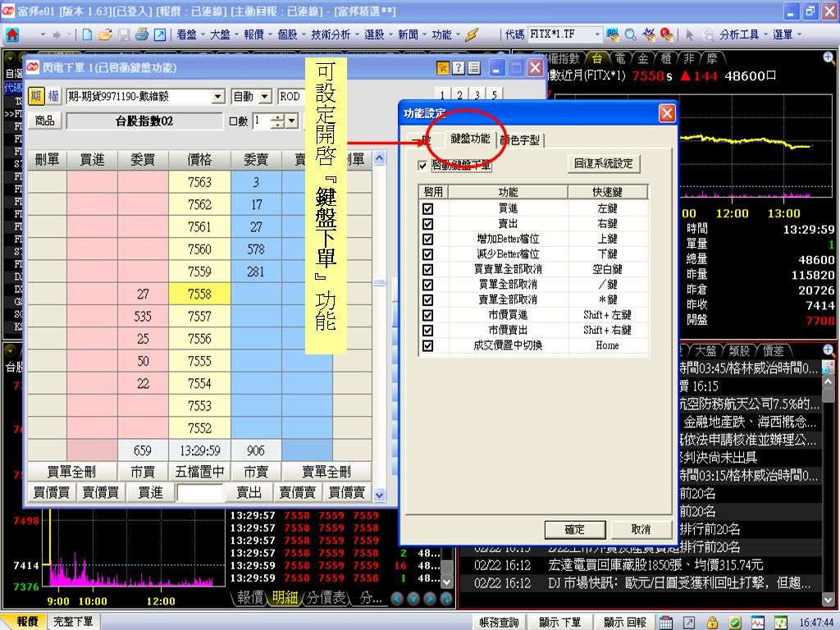Image resolution: width=840 pixels, height=630 pixels.
Task: Toggle 市價買進 checkbox
Action: pos(427,315)
